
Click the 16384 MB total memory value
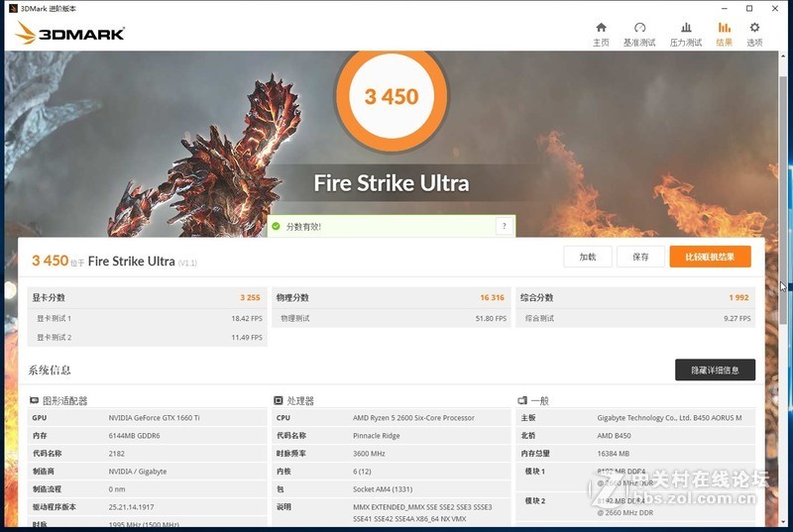coord(613,454)
